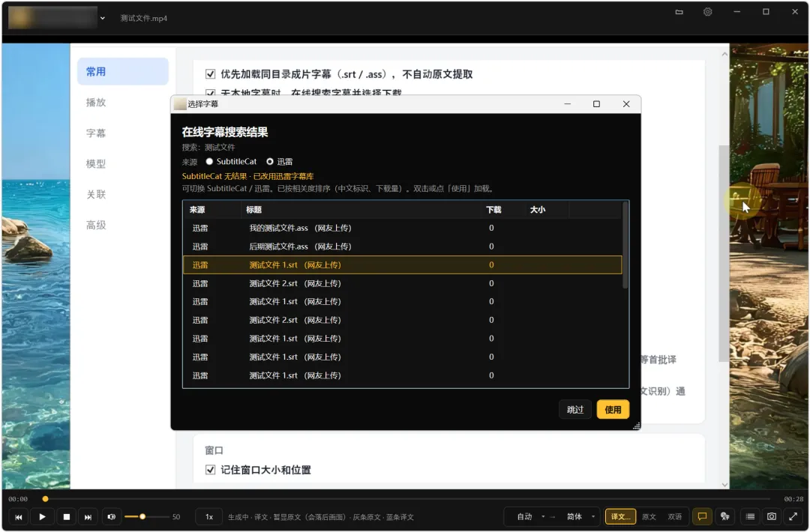Image resolution: width=810 pixels, height=532 pixels.
Task: Click the 00:28 total duration label
Action: pyautogui.click(x=793, y=499)
